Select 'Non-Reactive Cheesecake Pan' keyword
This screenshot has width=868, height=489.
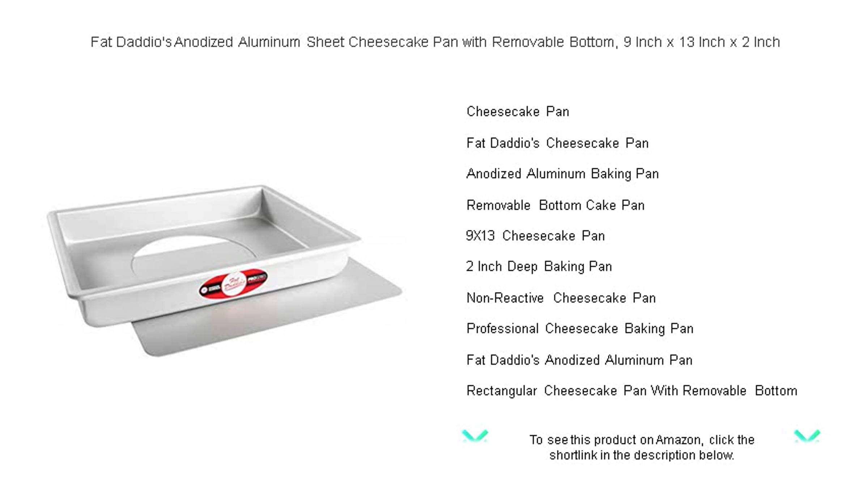(x=561, y=298)
